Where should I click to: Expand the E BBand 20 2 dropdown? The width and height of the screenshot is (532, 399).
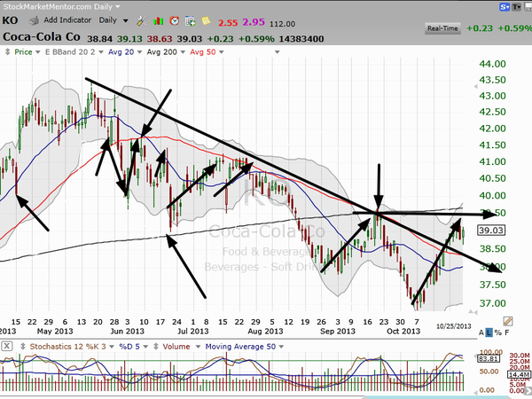coord(100,52)
